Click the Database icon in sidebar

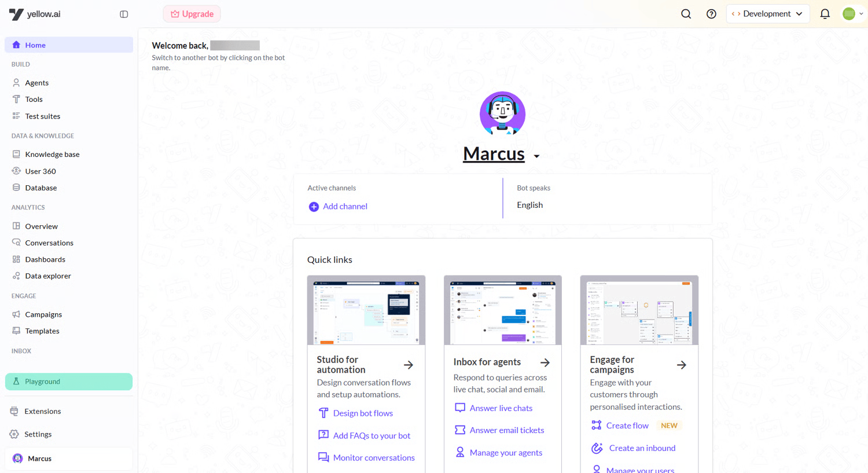point(16,188)
